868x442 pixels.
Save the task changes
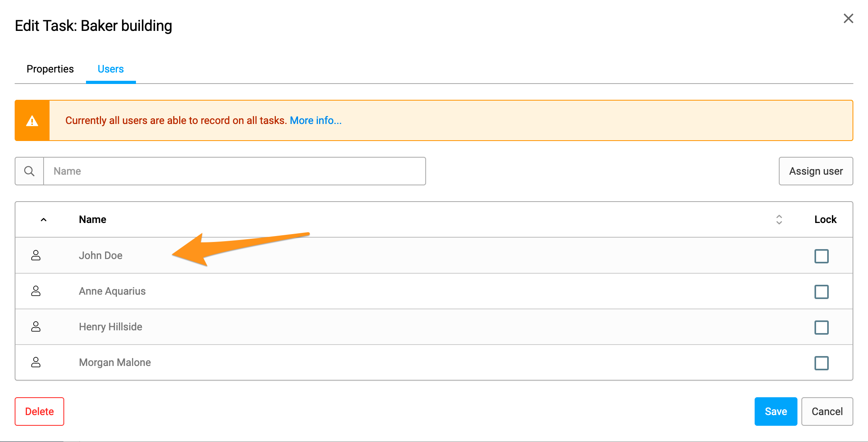click(776, 412)
